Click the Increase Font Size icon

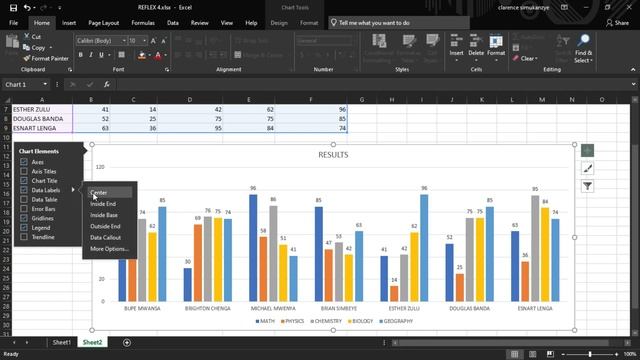(x=153, y=41)
